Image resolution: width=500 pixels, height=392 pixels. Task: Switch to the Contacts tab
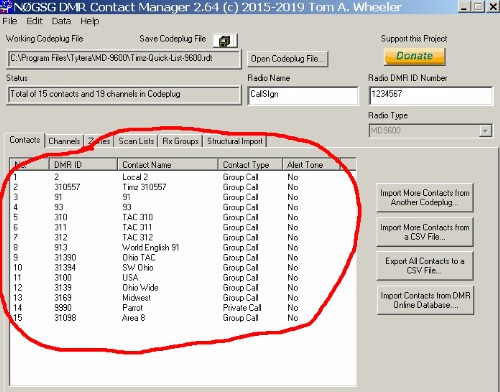tap(25, 140)
